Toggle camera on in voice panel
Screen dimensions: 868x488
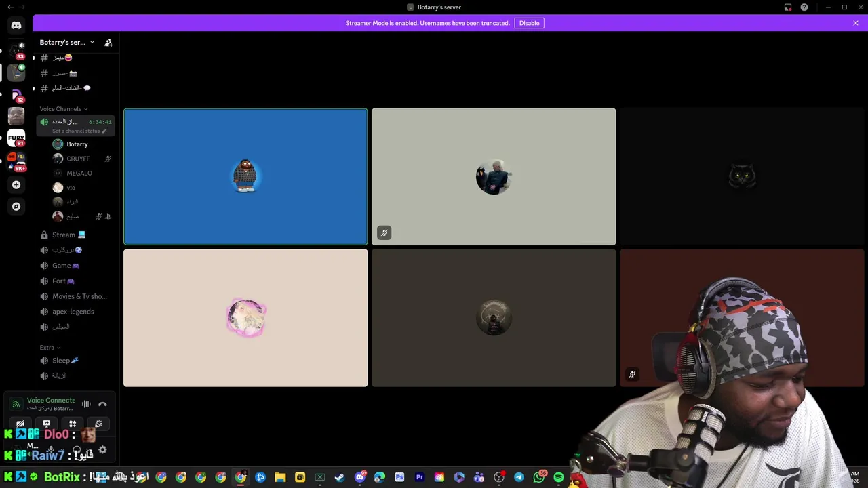coord(20,424)
